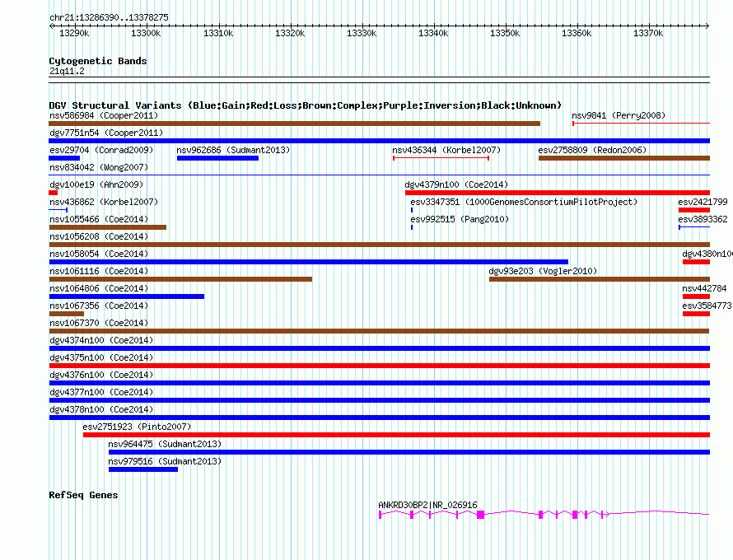Viewport: 733px width, 560px height.
Task: Select the brown dgv93e203 bar
Action: [600, 279]
